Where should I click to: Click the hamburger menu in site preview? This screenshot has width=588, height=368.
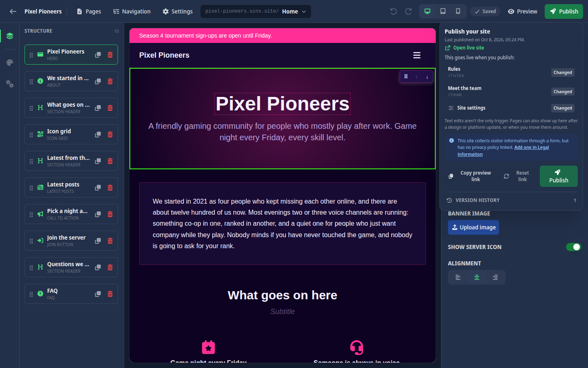417,55
